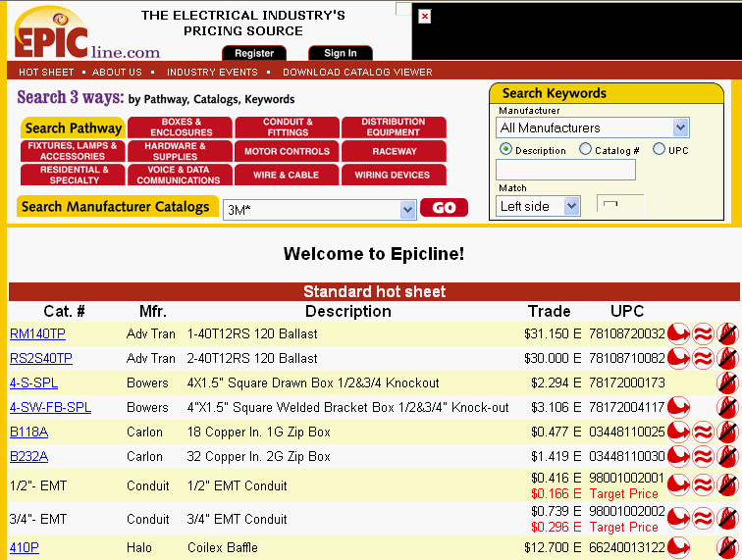Click curved arrow icon in RM140TP row
742x560 pixels.
(x=678, y=333)
